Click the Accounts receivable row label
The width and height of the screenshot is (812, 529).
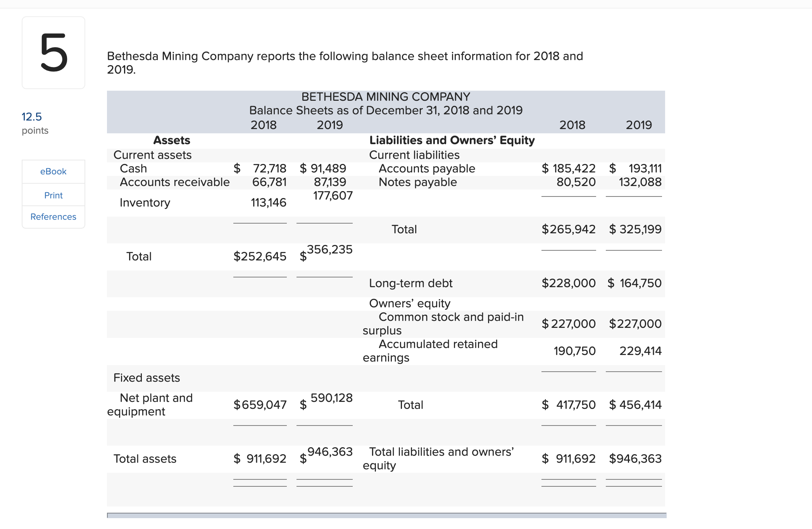pyautogui.click(x=174, y=182)
